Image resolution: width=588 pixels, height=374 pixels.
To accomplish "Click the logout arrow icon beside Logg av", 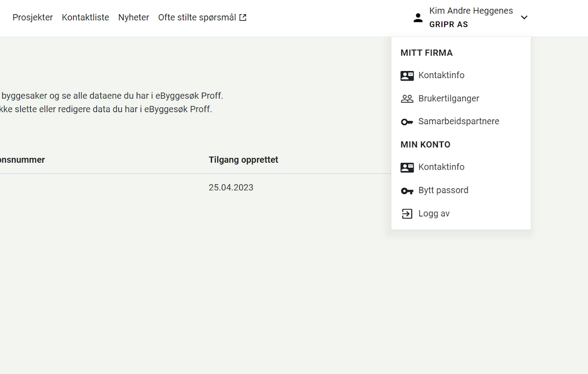I will 407,214.
